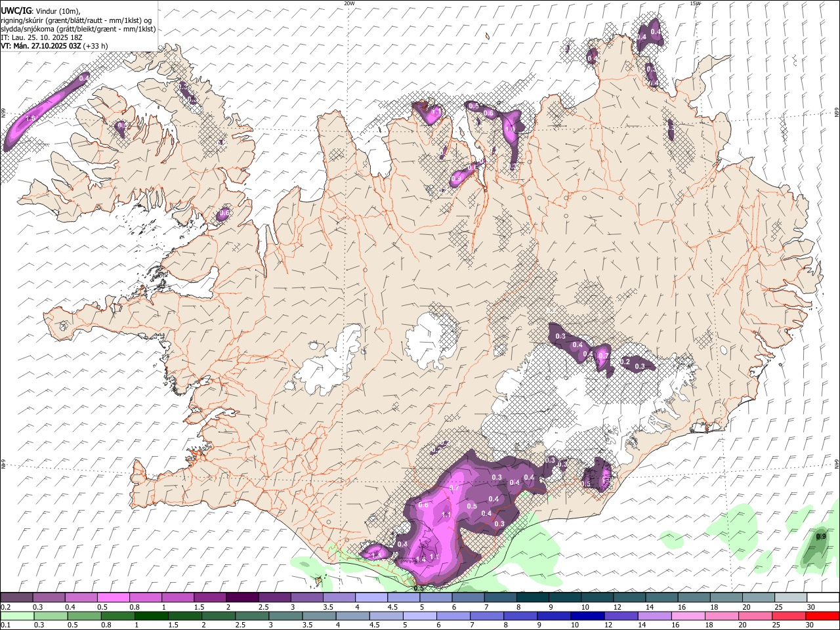Viewport: 840px width, 630px height.
Task: Click the 'slydda/snjókoma (grátt/bleikt/grænt' description line
Action: point(78,29)
